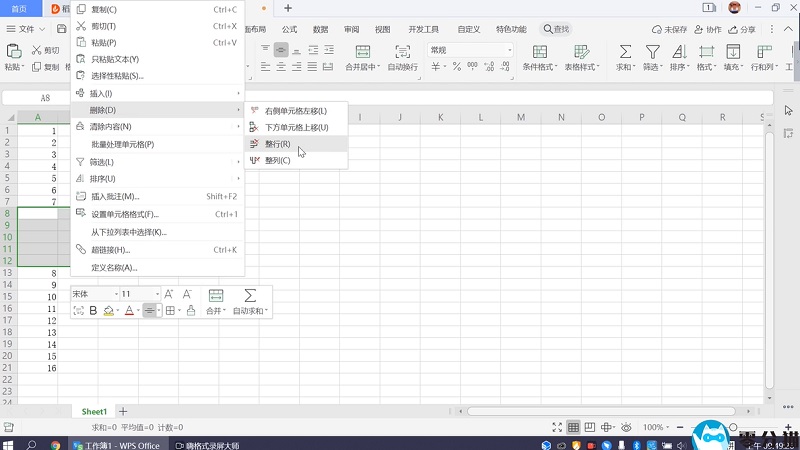Click the font color A swatch in mini toolbar

click(128, 311)
